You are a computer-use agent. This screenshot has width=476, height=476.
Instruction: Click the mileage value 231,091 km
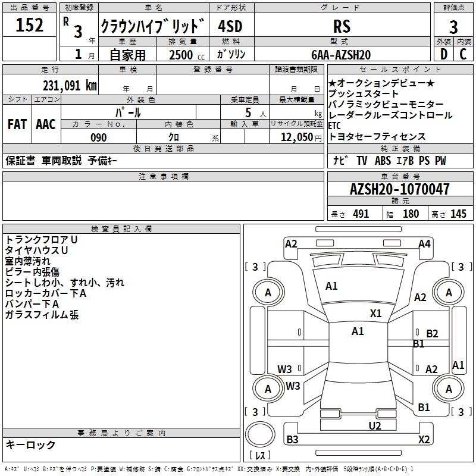tap(70, 86)
